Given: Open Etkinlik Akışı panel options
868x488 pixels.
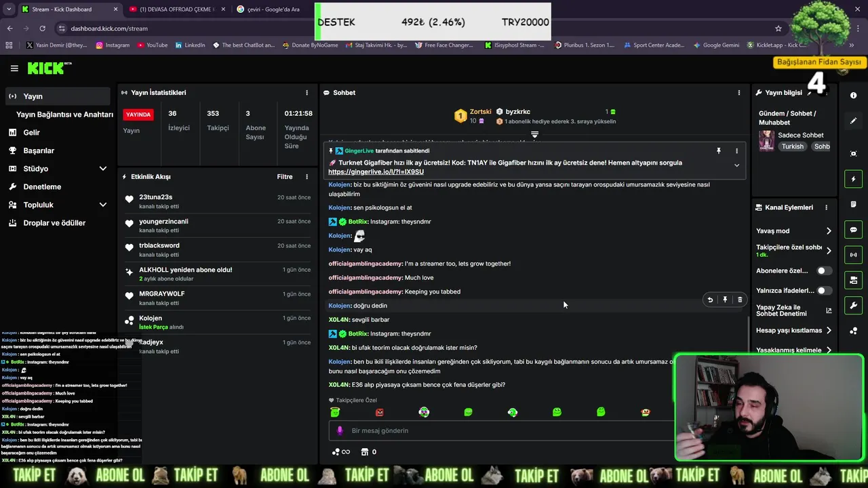Looking at the screenshot, I should point(307,177).
